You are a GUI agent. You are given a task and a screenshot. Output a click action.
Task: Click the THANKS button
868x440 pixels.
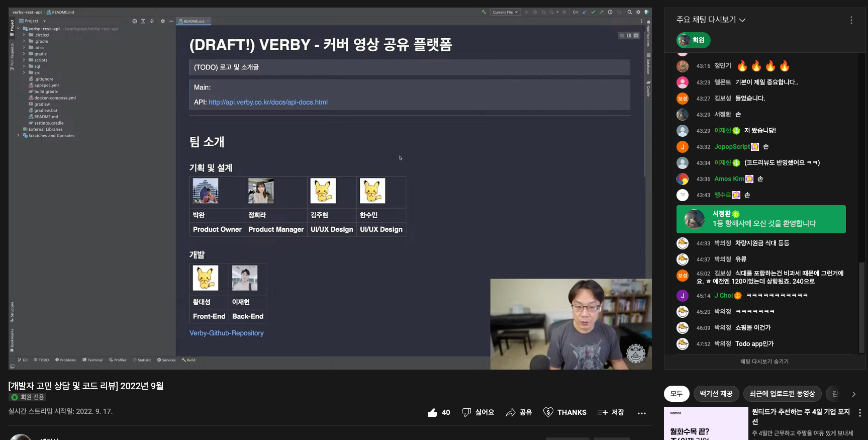pos(565,412)
